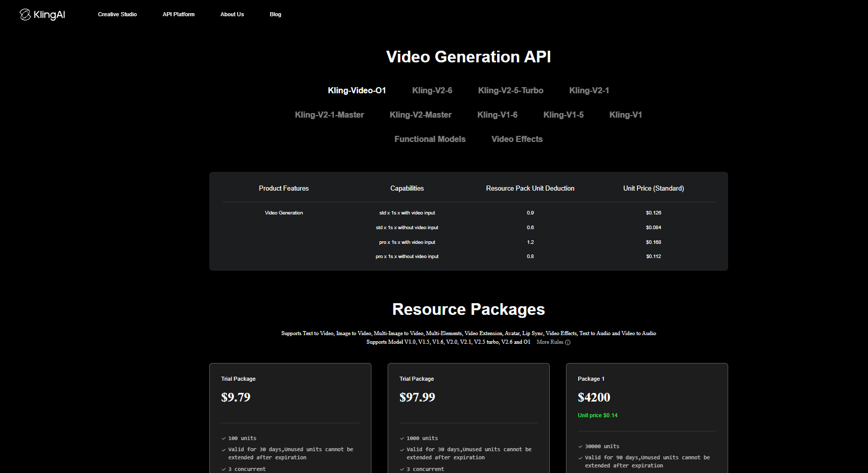The width and height of the screenshot is (868, 473).
Task: Select "pro x 1s x without video input" cell
Action: point(407,257)
